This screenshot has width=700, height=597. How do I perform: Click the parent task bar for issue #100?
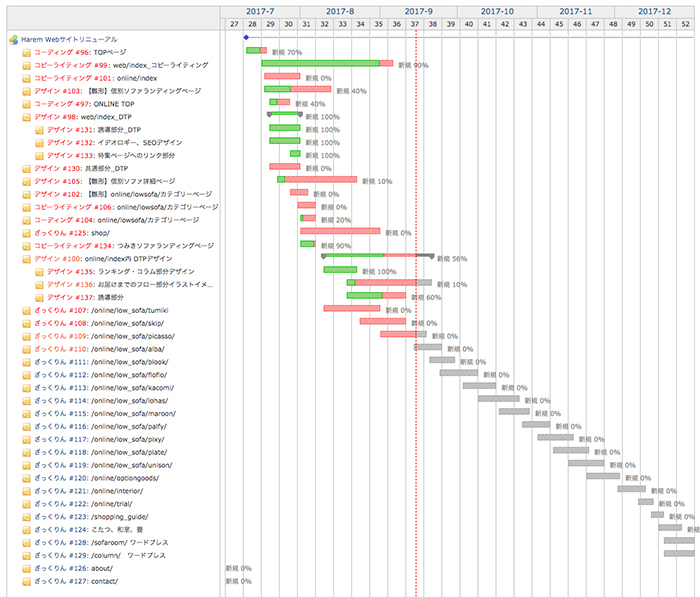click(x=378, y=255)
